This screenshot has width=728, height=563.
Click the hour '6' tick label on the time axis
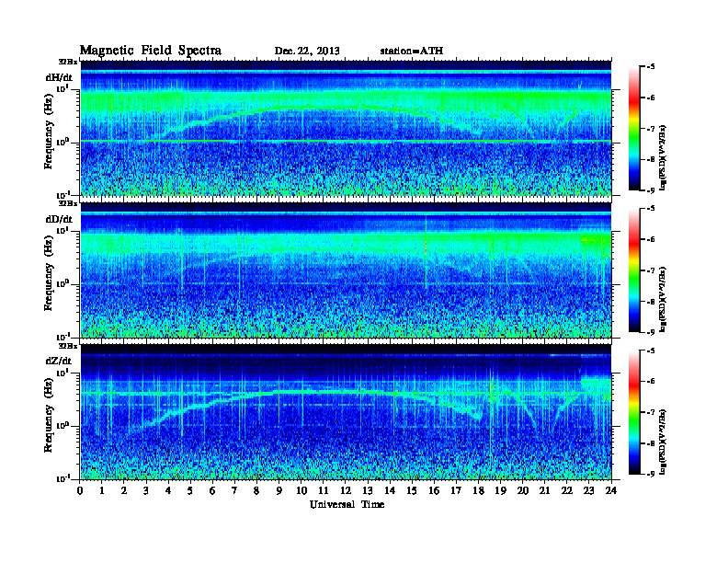(x=212, y=490)
